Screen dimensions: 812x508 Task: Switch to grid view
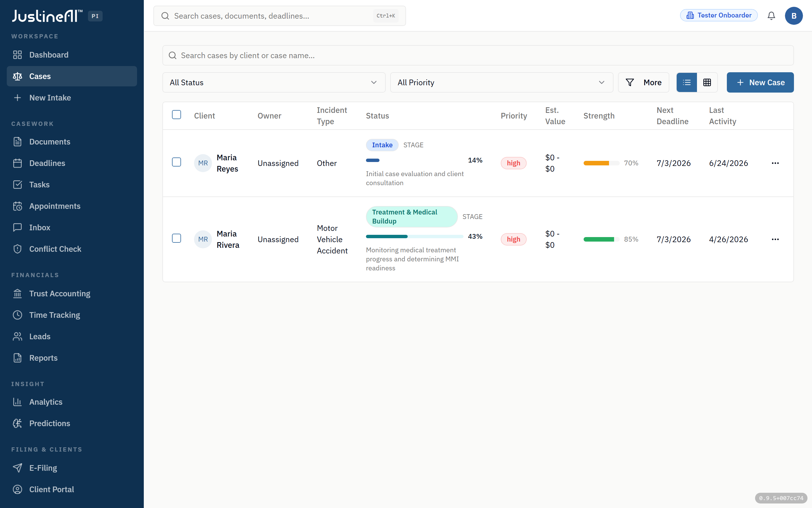tap(707, 82)
